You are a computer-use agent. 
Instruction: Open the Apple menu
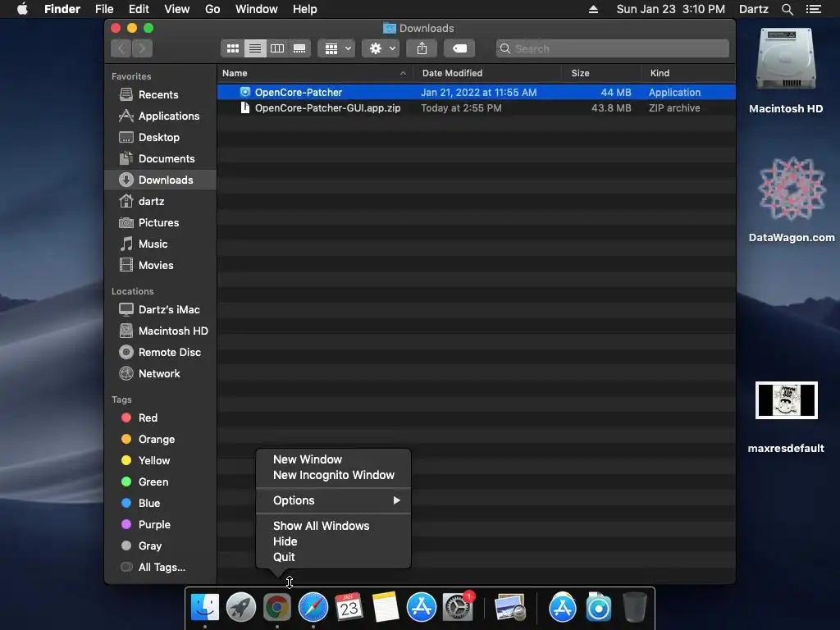[22, 9]
